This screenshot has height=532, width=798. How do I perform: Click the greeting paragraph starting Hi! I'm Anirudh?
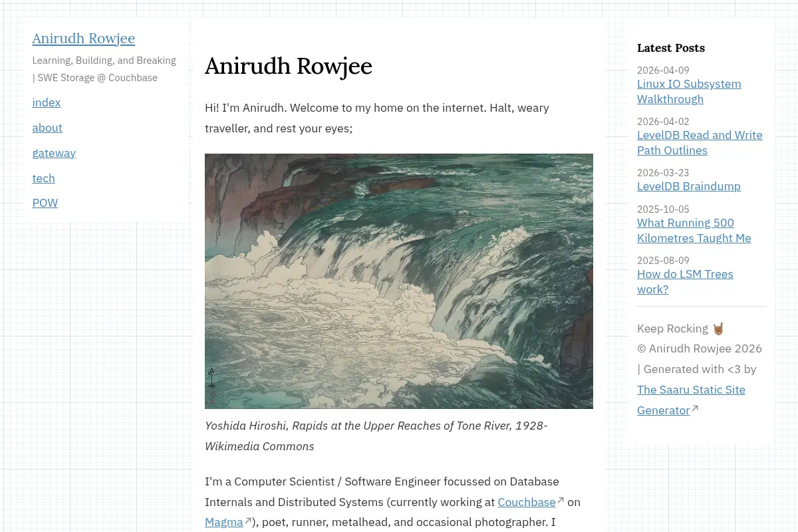(x=377, y=118)
